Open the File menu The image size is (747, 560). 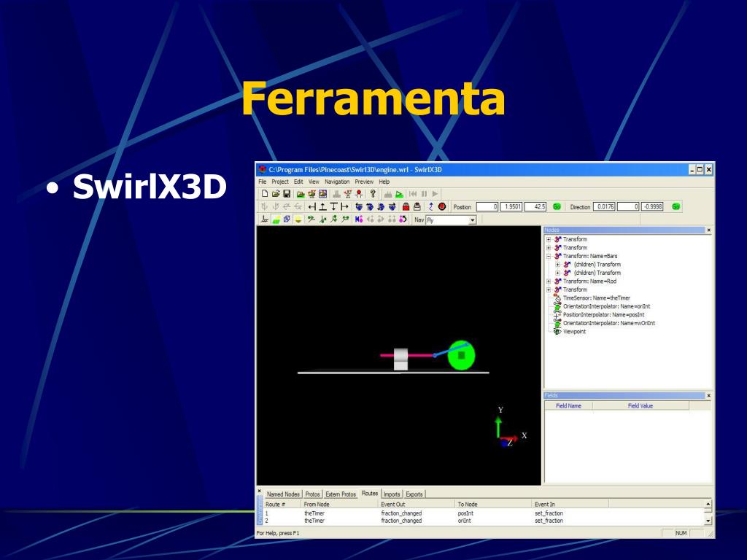263,182
